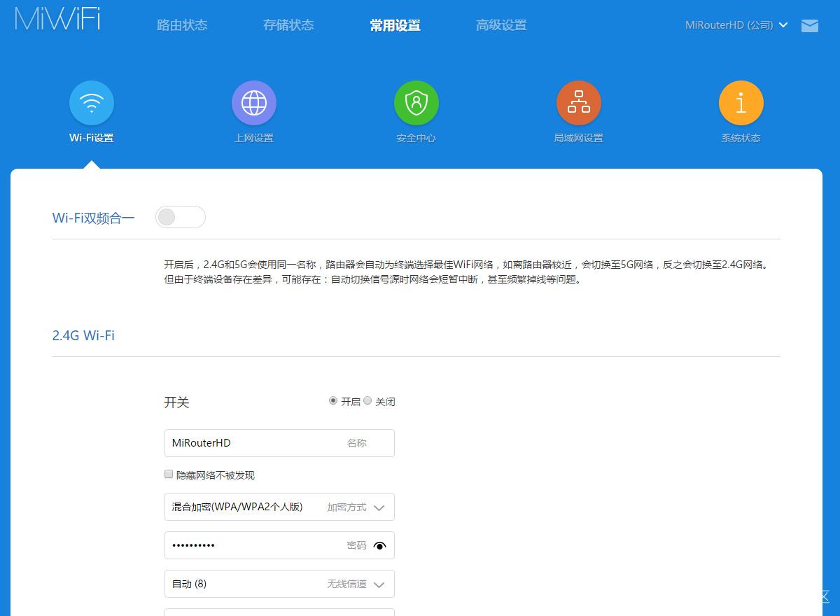Image resolution: width=840 pixels, height=616 pixels.
Task: Switch to the 存储状态 tab
Action: (288, 25)
